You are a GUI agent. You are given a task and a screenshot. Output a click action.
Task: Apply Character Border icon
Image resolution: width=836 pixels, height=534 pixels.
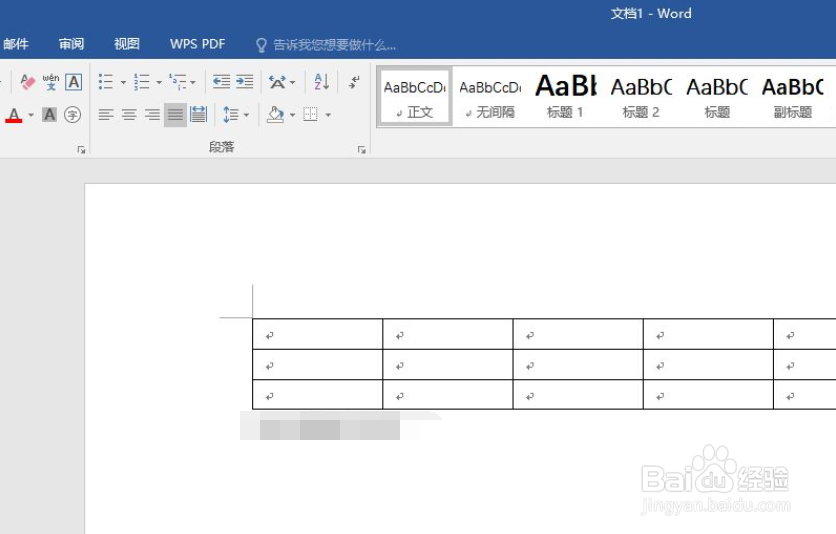click(x=74, y=82)
